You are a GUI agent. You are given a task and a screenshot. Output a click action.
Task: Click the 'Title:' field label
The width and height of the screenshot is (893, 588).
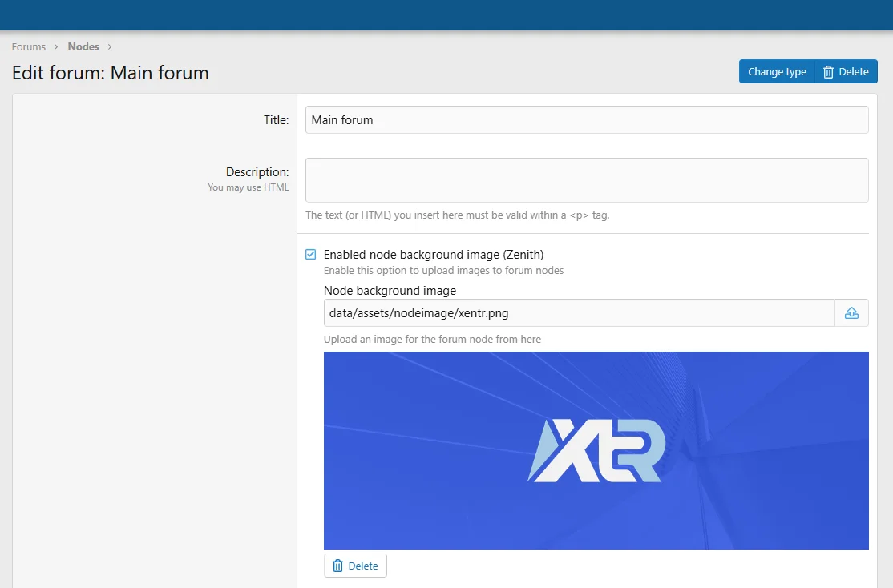pos(277,120)
